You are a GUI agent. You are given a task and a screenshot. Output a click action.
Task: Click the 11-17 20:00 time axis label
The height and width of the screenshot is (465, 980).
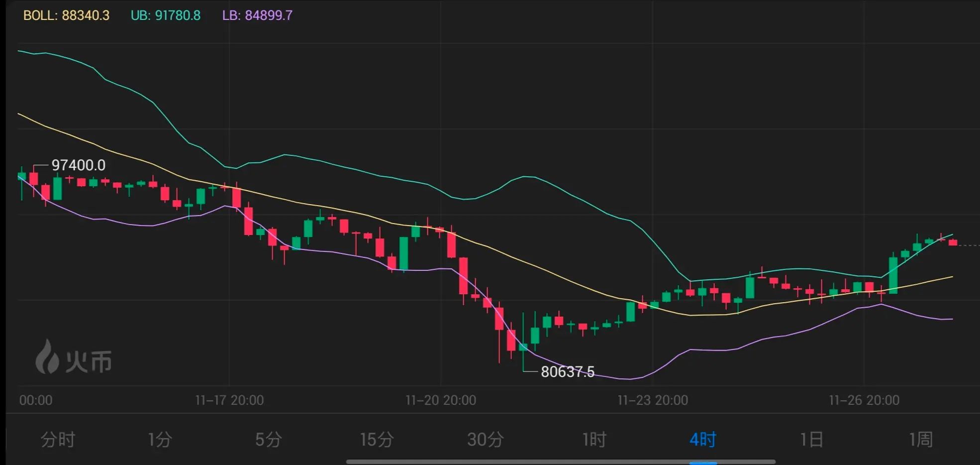click(x=229, y=400)
